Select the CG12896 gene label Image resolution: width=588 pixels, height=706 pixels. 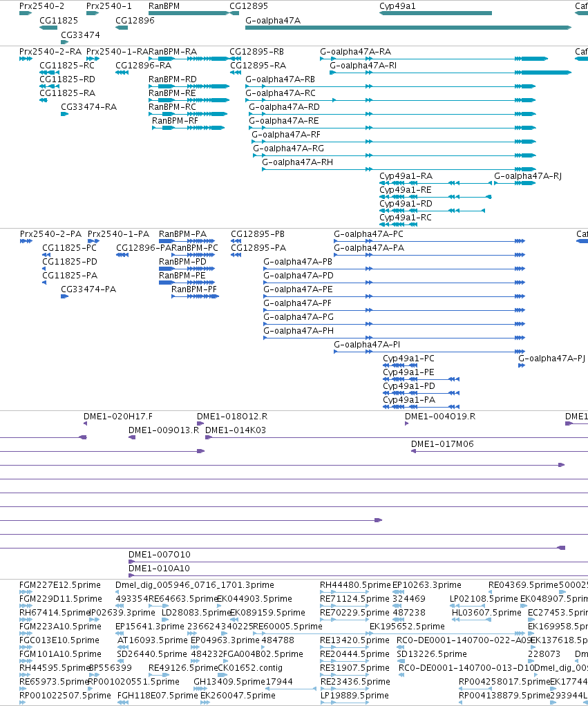pos(135,21)
